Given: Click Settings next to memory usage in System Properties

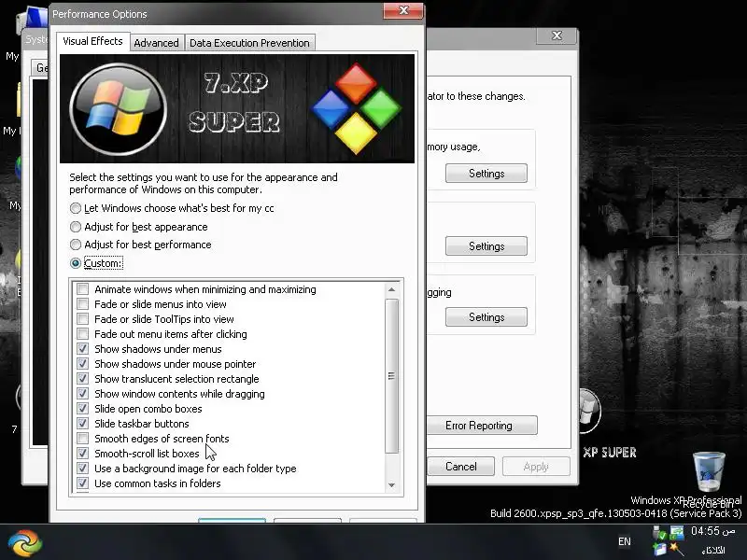Looking at the screenshot, I should [x=486, y=174].
